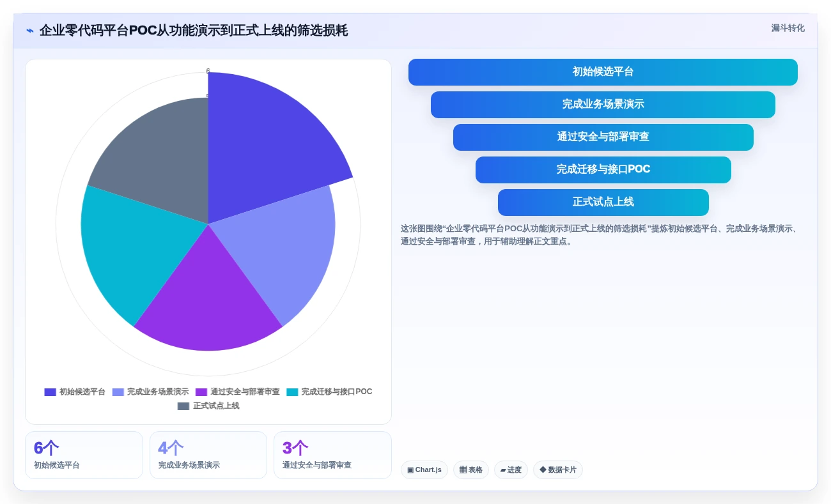Toggle 正式试点上线 legend swatch
831x504 pixels.
tap(183, 406)
